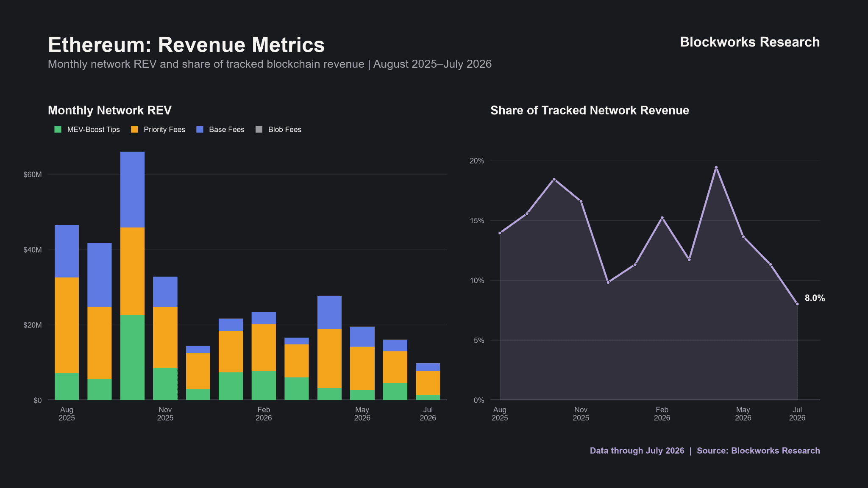Click the gray Blob Fees legend swatch
The width and height of the screenshot is (868, 488).
click(259, 130)
